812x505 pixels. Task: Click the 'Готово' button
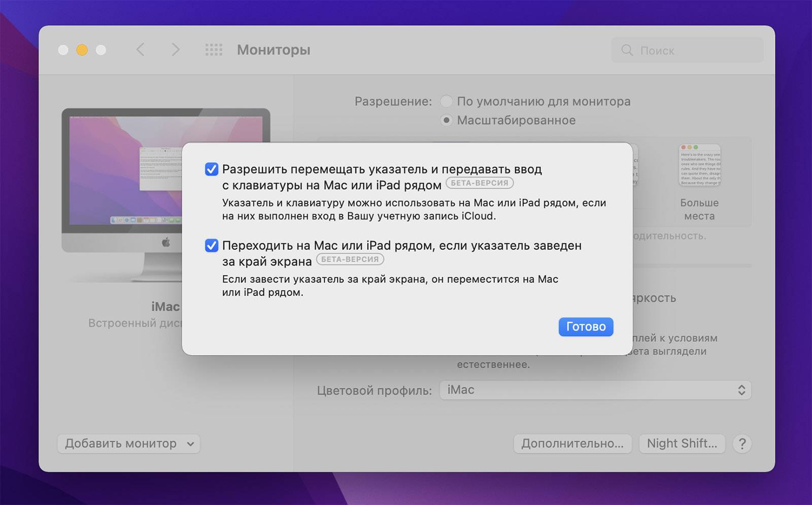point(586,327)
